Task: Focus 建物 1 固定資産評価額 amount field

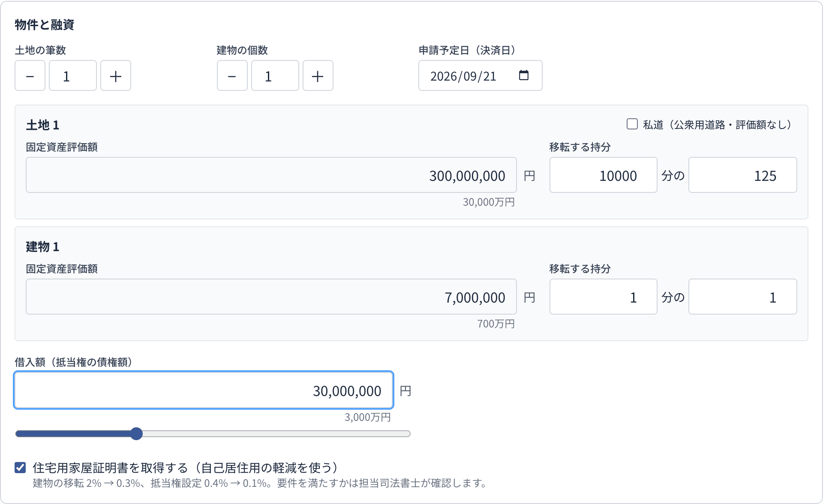Action: pyautogui.click(x=271, y=297)
